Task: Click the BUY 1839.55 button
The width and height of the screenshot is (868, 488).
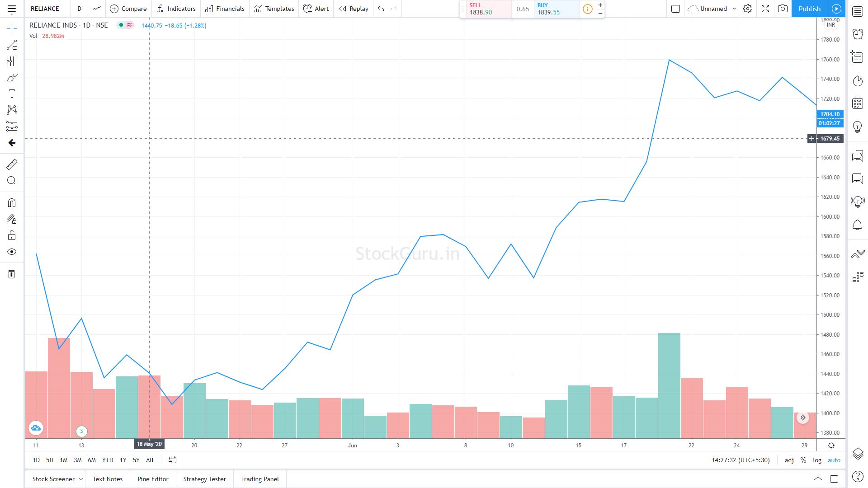Action: (x=557, y=9)
